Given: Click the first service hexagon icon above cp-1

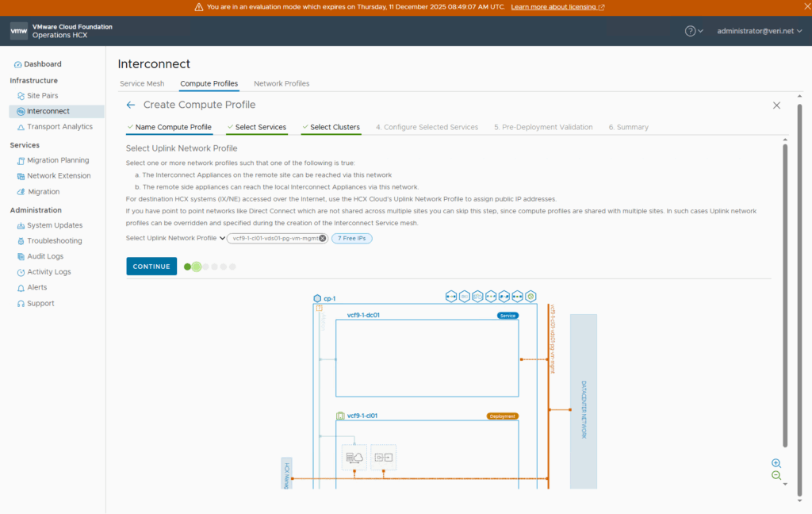Looking at the screenshot, I should 451,296.
